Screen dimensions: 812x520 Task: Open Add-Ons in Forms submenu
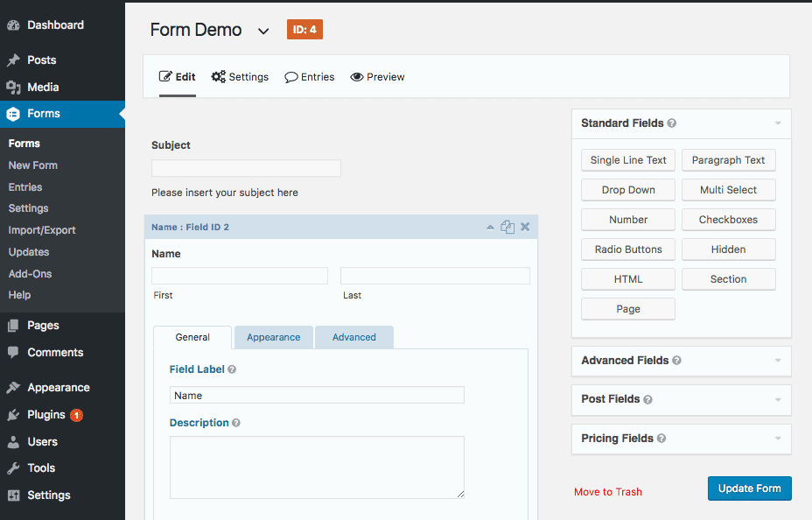[30, 274]
